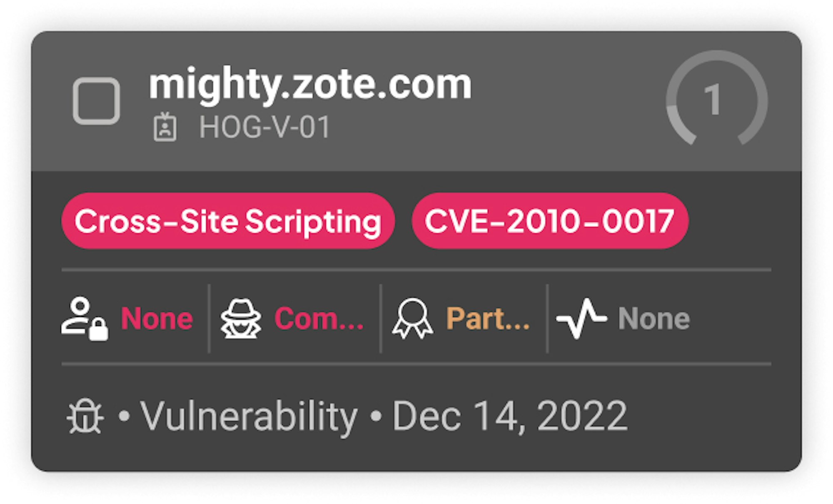Screen dimensions: 833x504
Task: Click the ID badge icon before HOG-V-01
Action: coord(165,127)
